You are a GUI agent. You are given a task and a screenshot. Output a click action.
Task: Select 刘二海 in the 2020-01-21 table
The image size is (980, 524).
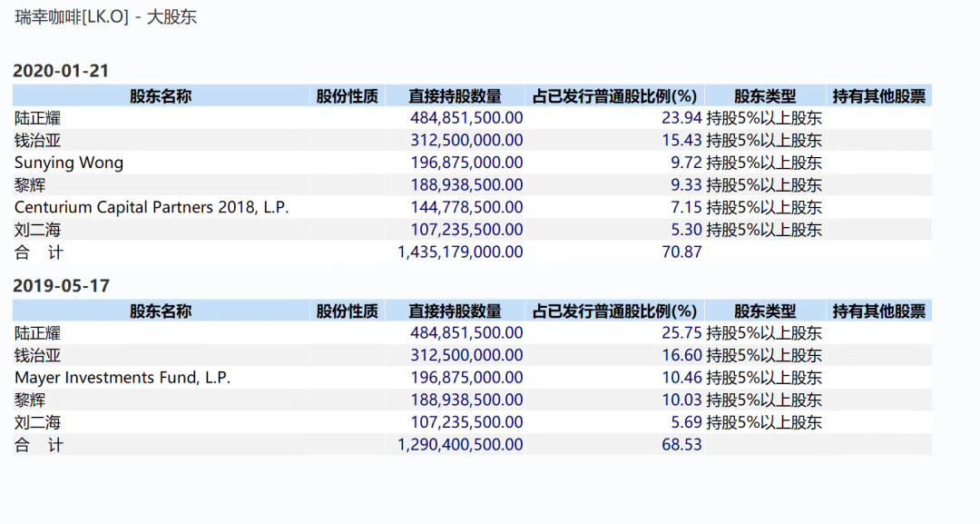click(37, 230)
